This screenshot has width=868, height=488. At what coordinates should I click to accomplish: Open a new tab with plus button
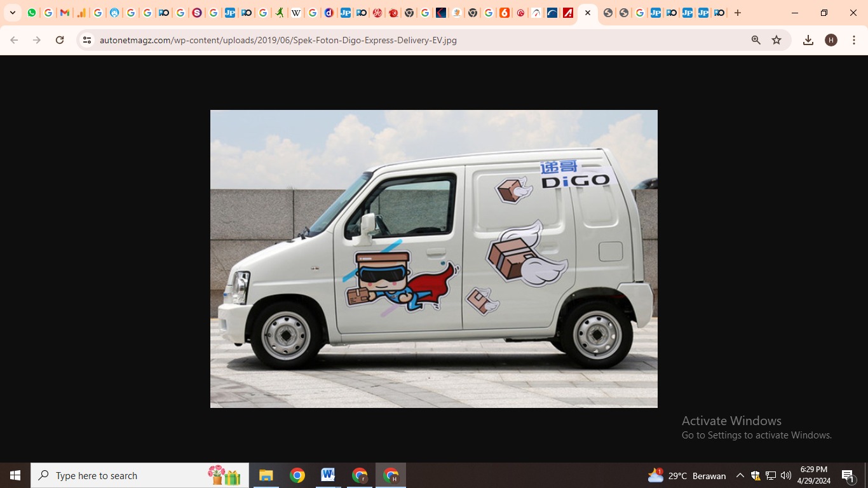(738, 13)
